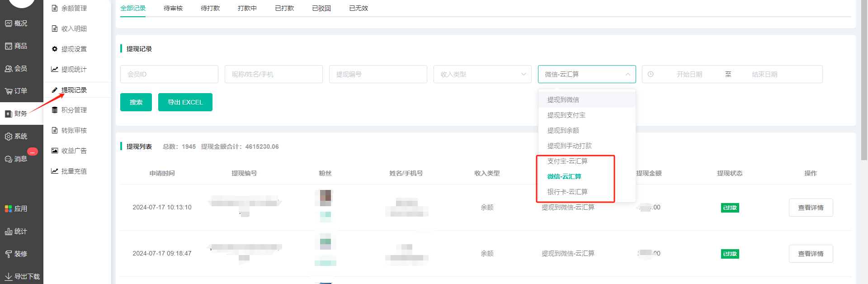Click the 导出 EXCEL button
868x284 pixels.
[x=185, y=102]
